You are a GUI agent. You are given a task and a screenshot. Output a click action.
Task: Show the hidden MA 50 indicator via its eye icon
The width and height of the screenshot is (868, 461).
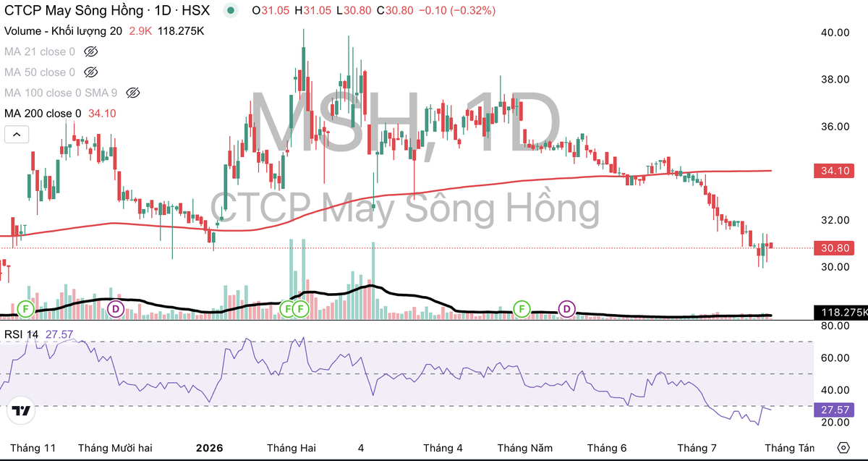tap(90, 72)
